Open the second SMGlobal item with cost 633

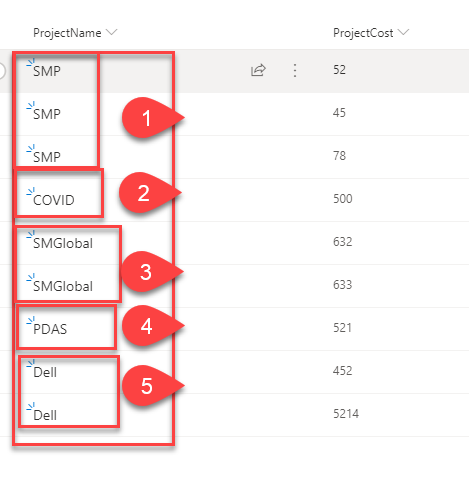(63, 286)
